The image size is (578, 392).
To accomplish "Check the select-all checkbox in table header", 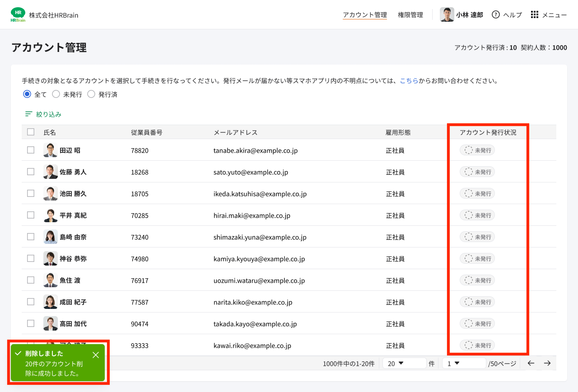I will tap(31, 132).
